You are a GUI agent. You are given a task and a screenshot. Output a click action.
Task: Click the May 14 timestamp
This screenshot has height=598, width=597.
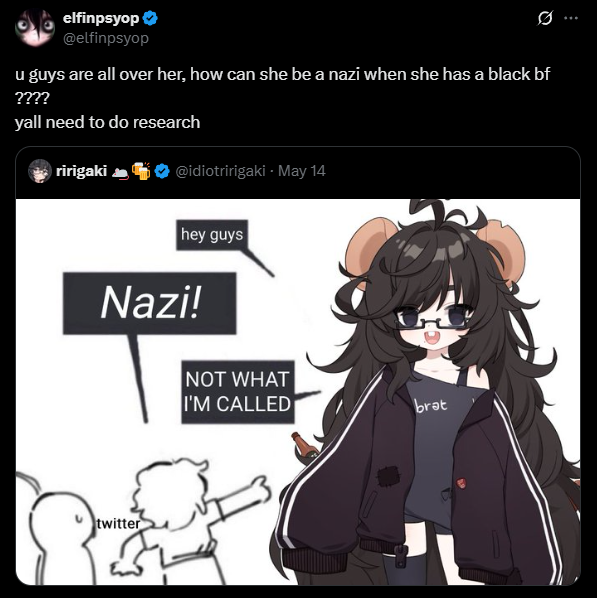pos(301,171)
